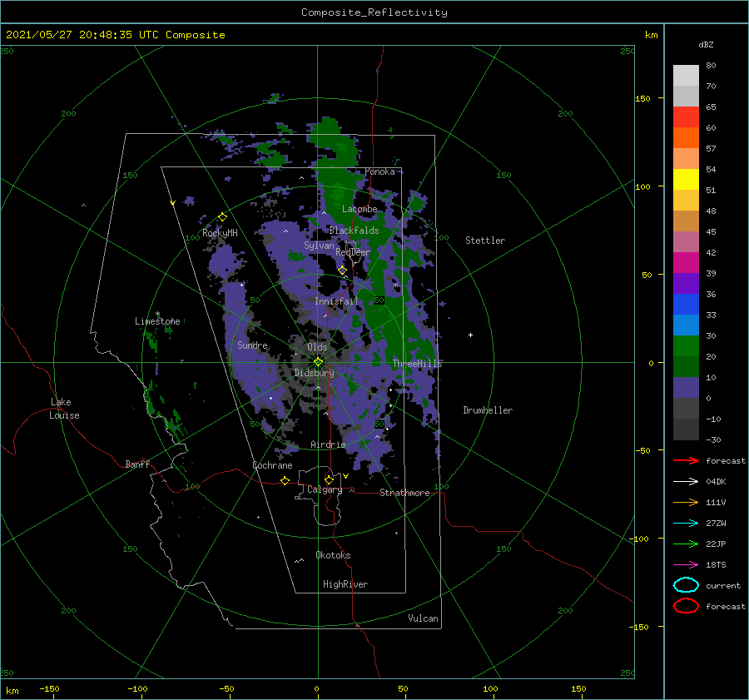Click the Limestone label
Screen dimensions: 749x700
tap(157, 321)
